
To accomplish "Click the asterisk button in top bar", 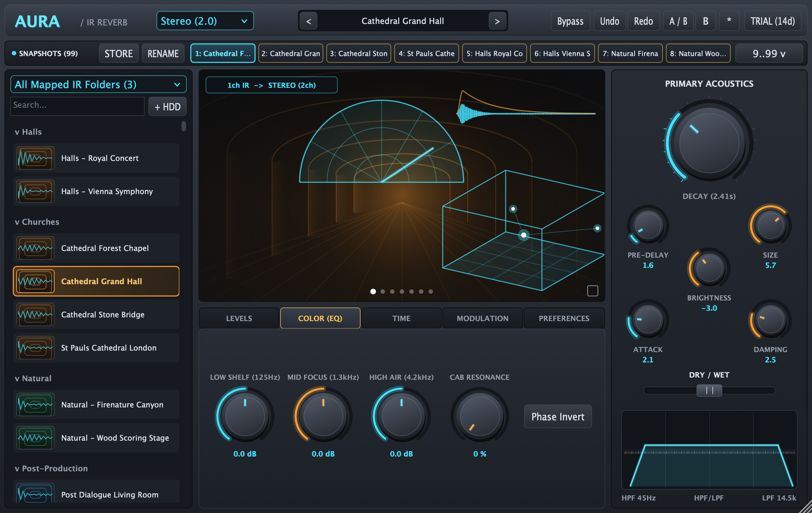I will click(729, 21).
